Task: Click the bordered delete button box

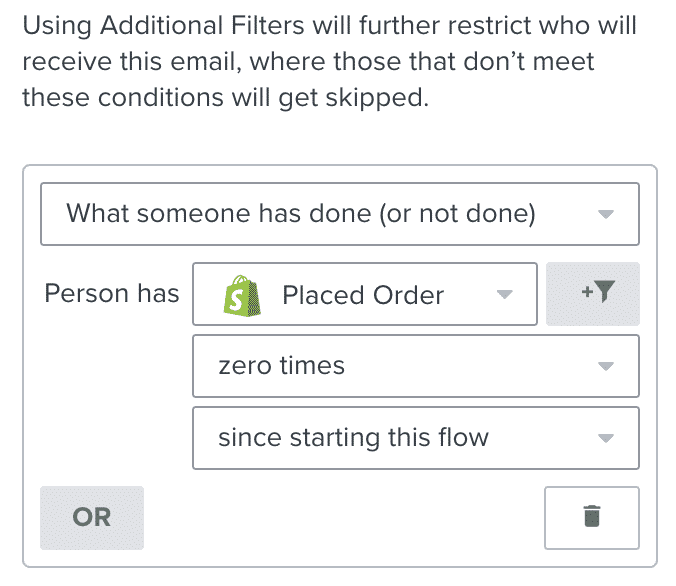Action: click(592, 518)
